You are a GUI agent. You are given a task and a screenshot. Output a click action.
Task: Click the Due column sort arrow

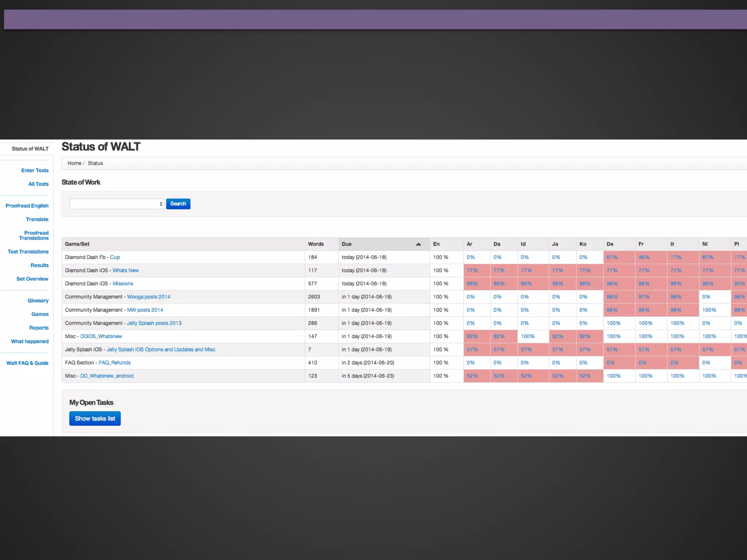tap(418, 244)
